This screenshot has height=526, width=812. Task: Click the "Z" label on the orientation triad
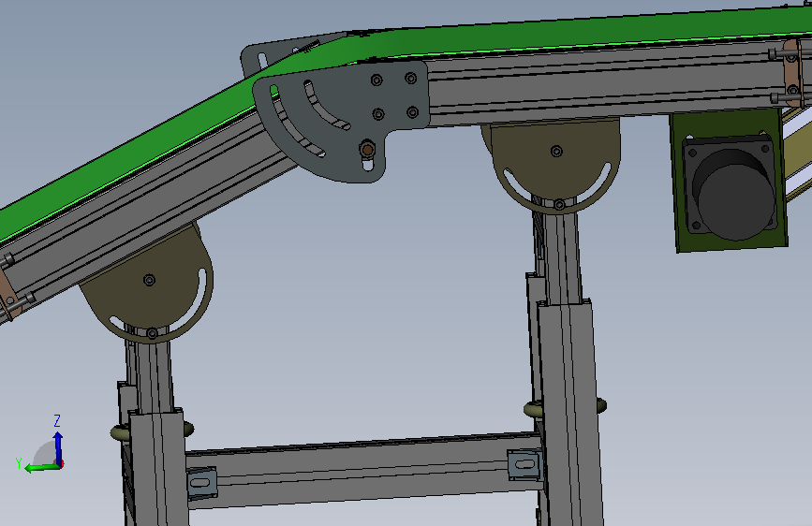click(57, 420)
